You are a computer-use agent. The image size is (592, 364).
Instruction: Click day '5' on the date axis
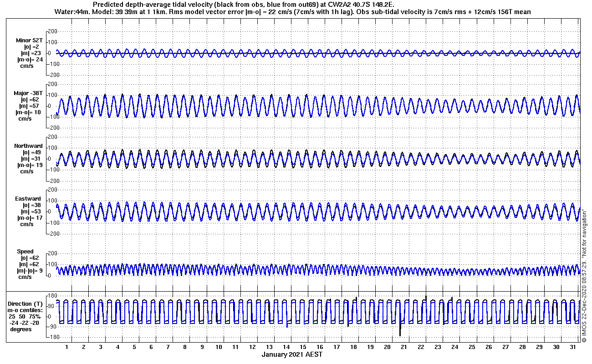pyautogui.click(x=134, y=347)
